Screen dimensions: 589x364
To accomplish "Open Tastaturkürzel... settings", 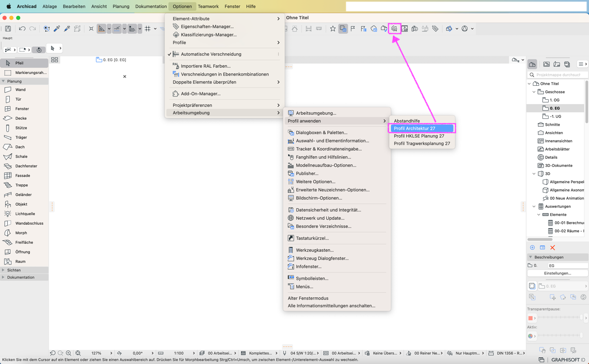I will [337, 238].
